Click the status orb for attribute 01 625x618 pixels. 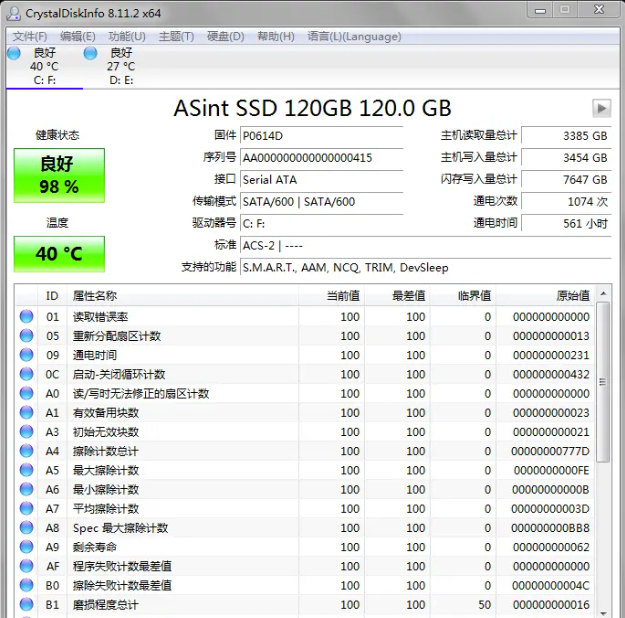[x=27, y=316]
